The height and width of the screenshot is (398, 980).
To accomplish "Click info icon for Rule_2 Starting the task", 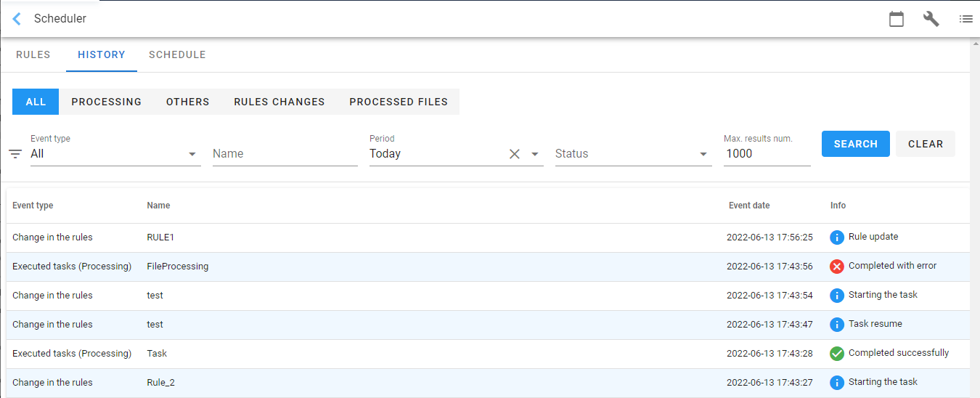I will (x=837, y=383).
